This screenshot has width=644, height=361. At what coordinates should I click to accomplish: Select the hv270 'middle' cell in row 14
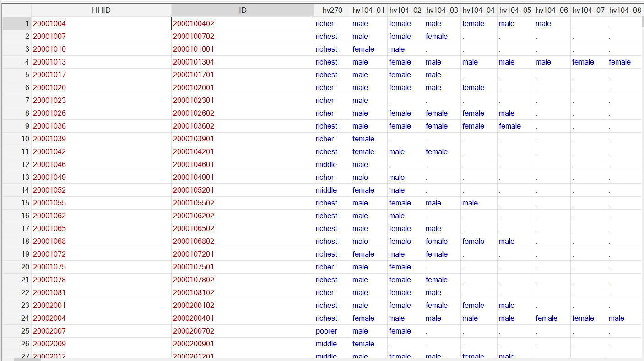point(332,190)
